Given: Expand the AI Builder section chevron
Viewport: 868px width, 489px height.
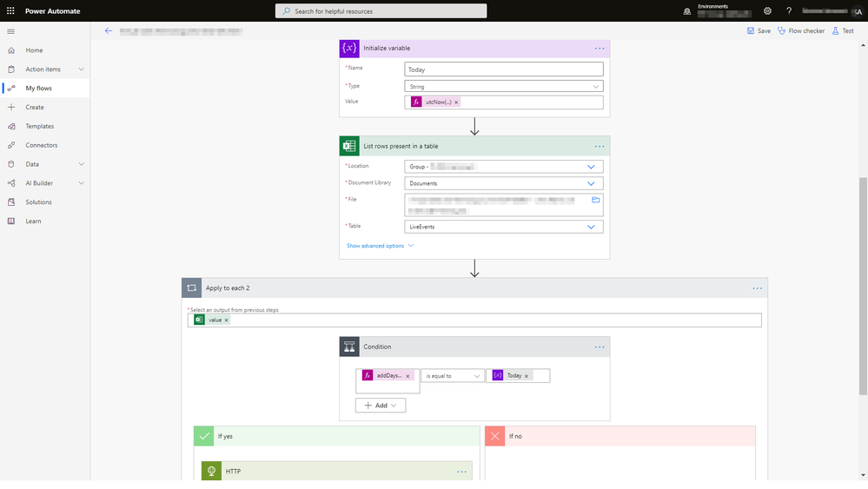Looking at the screenshot, I should (x=82, y=183).
